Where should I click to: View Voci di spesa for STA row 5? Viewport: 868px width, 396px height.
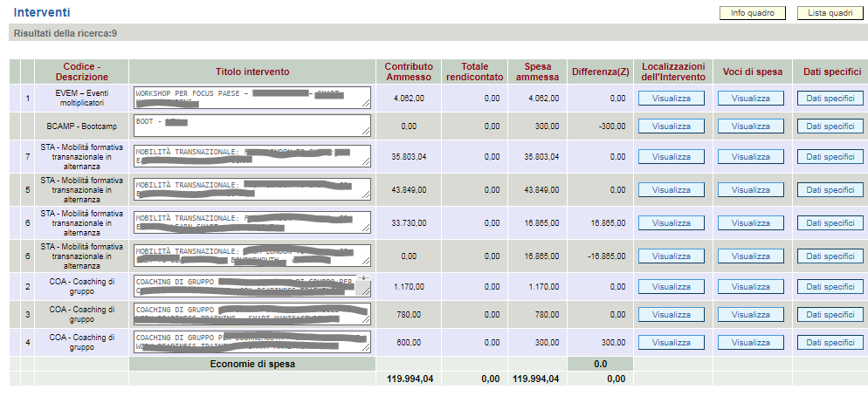pos(750,190)
